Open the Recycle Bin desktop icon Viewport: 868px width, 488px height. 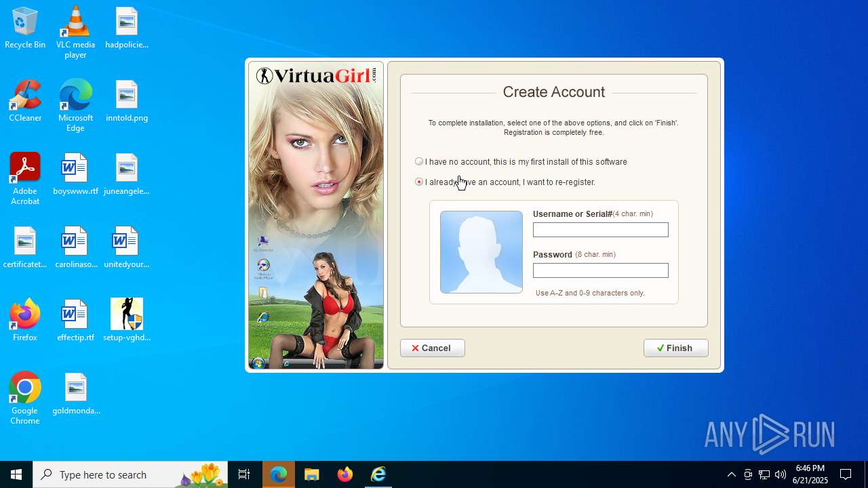(25, 28)
